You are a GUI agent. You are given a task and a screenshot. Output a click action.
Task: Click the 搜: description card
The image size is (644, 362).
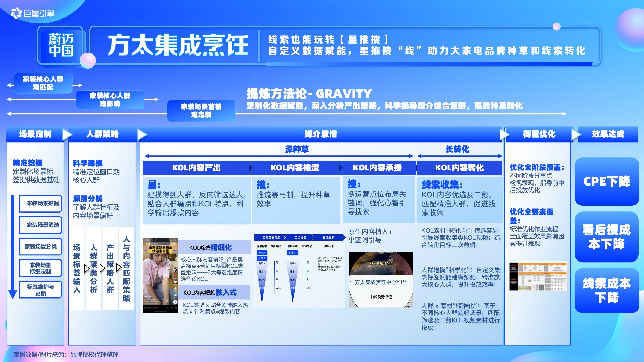(379, 199)
